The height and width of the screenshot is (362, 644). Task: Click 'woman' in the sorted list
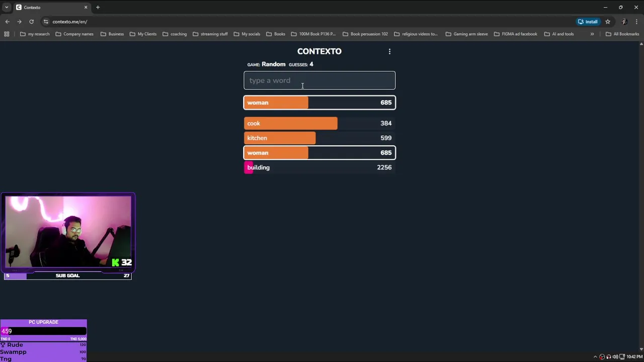319,153
